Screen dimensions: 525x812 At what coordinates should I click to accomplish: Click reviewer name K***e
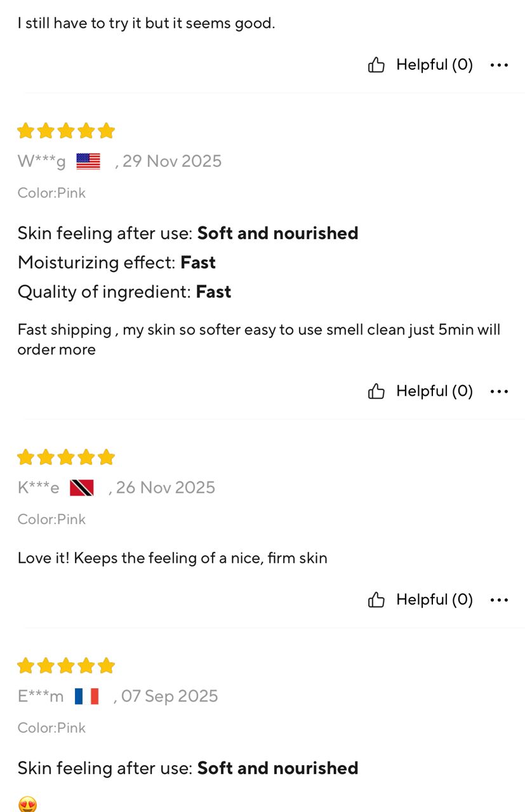click(38, 488)
